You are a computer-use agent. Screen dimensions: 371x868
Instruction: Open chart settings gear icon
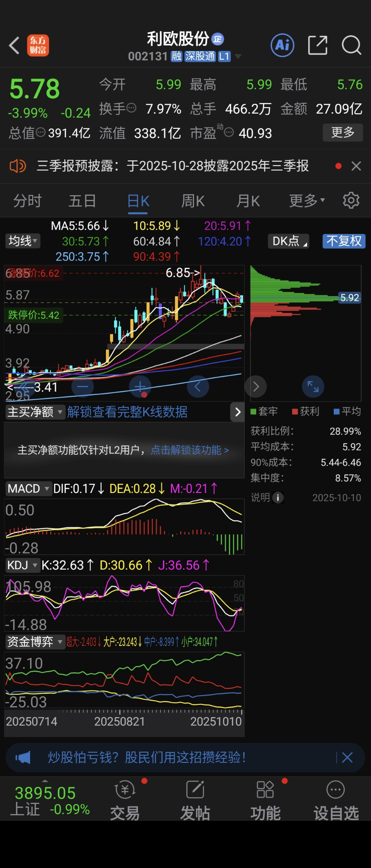351,200
